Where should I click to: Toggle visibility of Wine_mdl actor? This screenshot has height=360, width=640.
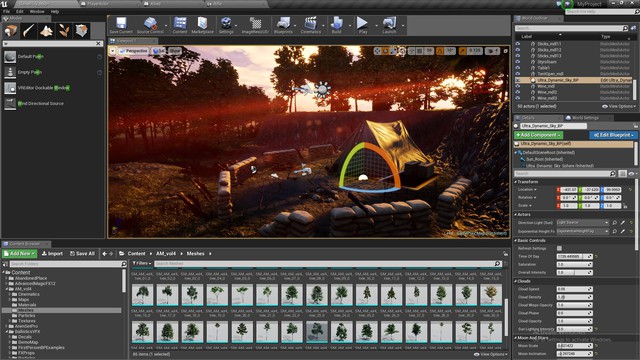518,86
